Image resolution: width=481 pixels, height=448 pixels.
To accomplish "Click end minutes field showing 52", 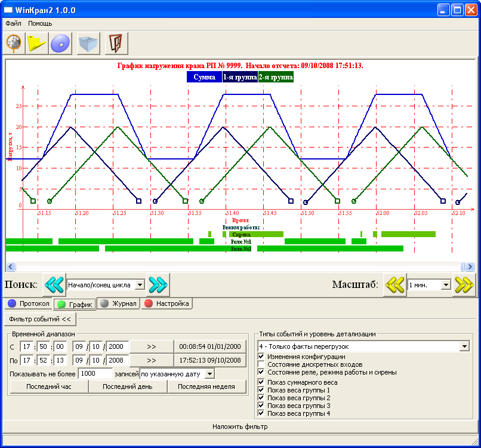I will [43, 360].
